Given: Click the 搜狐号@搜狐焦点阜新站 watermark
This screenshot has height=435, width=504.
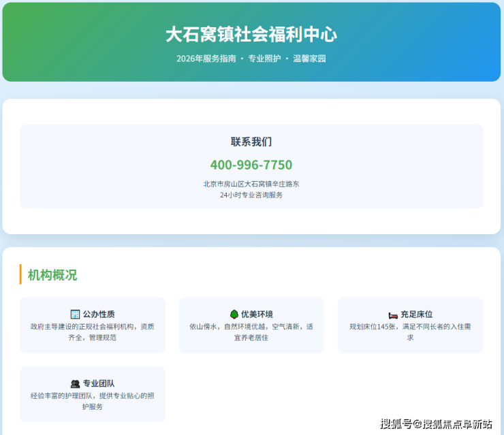Looking at the screenshot, I should (436, 424).
